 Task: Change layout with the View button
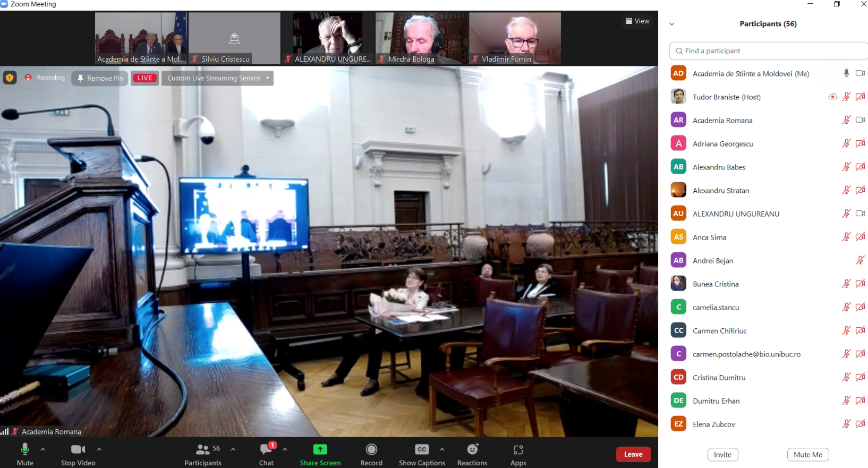click(637, 21)
